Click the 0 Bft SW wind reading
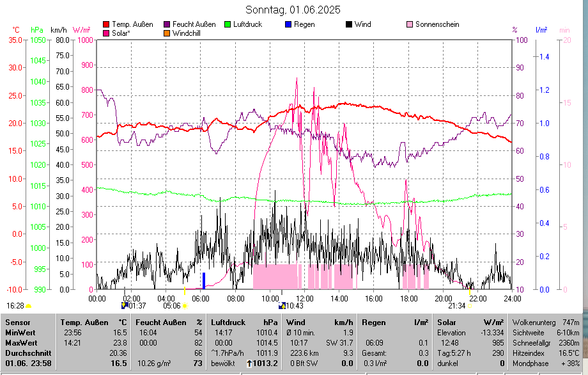The width and height of the screenshot is (588, 375). 304,363
